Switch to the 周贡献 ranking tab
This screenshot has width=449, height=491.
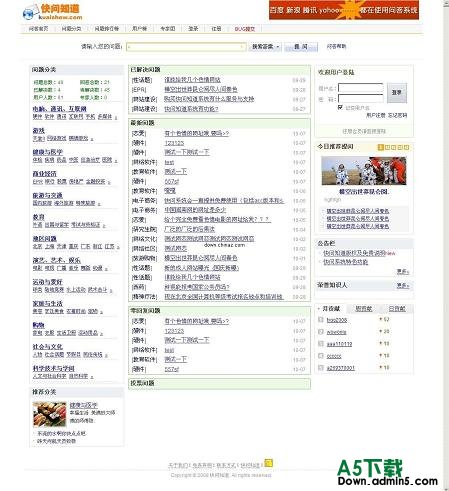point(363,309)
